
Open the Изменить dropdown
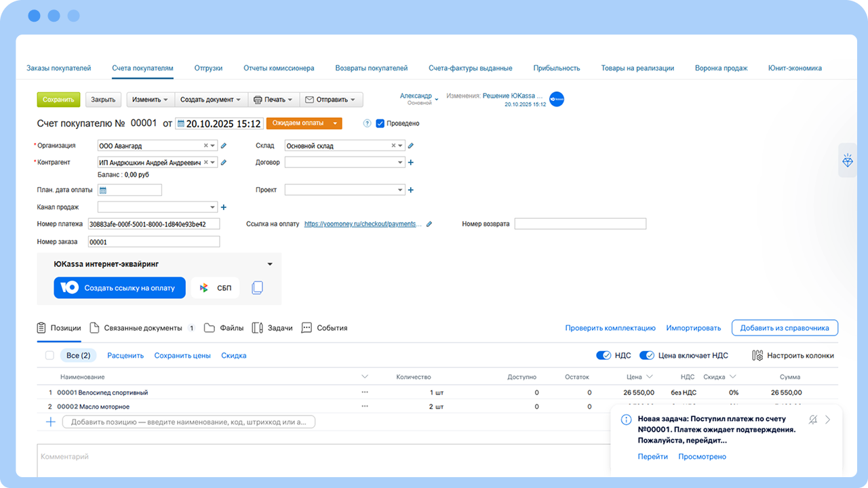[151, 100]
